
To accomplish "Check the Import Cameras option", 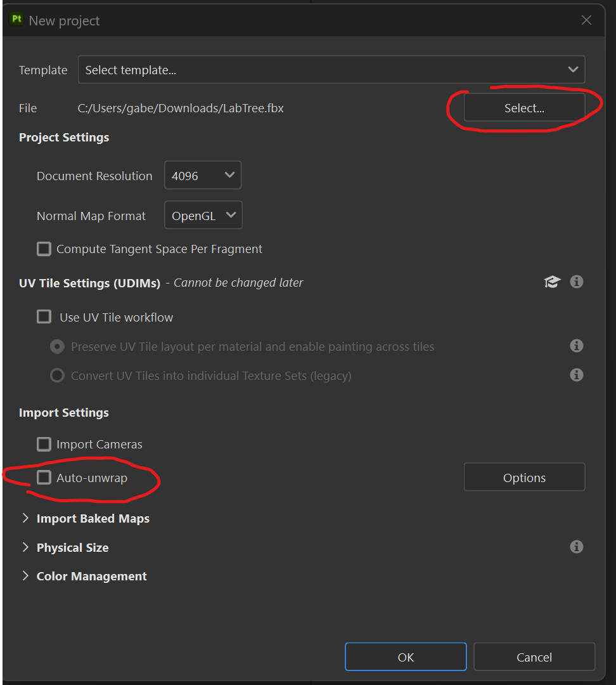I will point(44,444).
